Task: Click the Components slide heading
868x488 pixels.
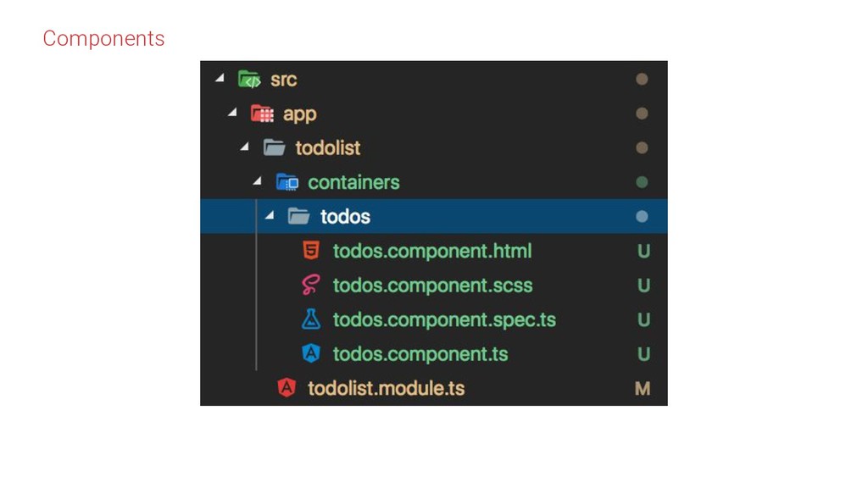Action: point(103,38)
